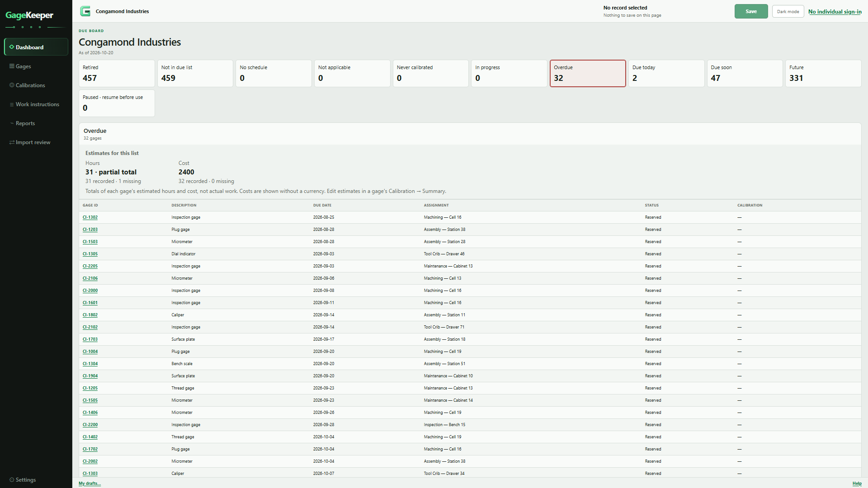Image resolution: width=868 pixels, height=488 pixels.
Task: Click the GageKeeper logo
Action: [x=29, y=15]
